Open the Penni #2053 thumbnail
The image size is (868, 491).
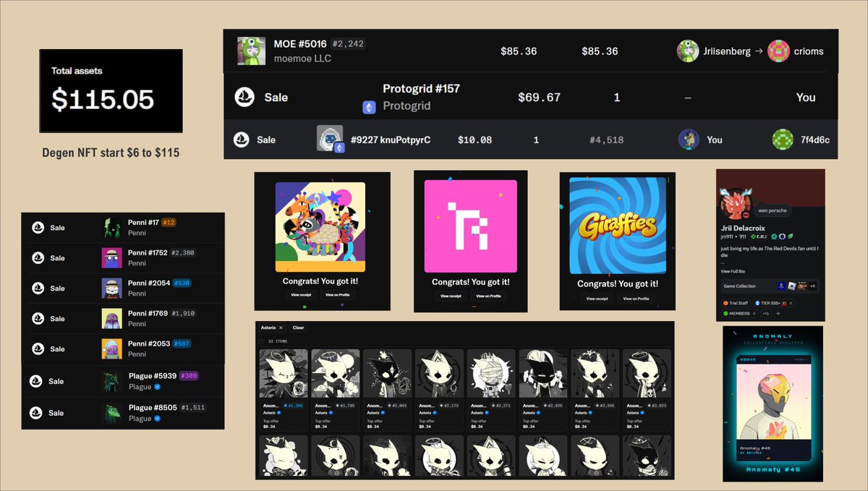coord(111,349)
